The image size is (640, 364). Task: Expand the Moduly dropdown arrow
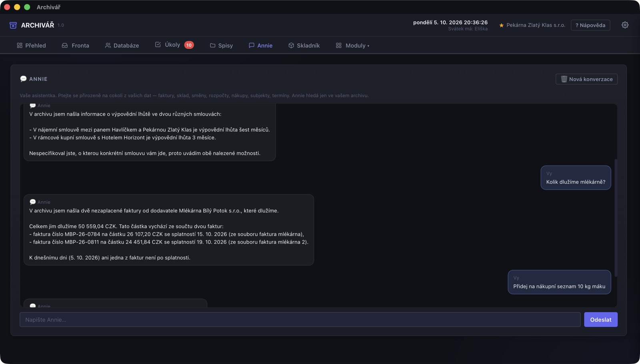(x=368, y=46)
